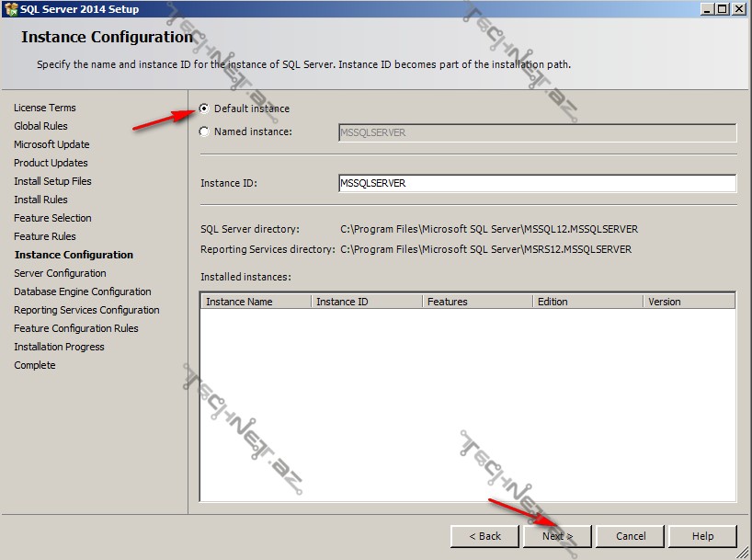752x560 pixels.
Task: Select the Default instance radio button
Action: click(204, 109)
